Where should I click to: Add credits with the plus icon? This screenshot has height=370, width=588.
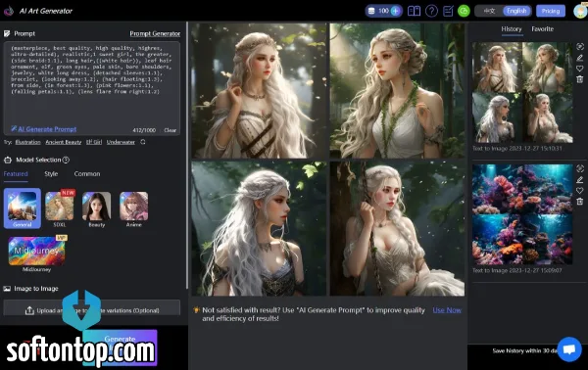pos(395,11)
